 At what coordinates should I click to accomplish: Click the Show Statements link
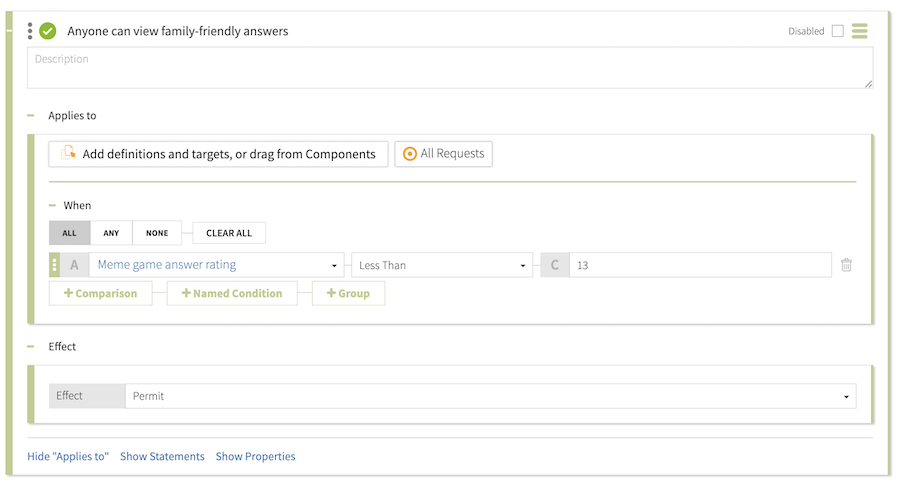[162, 456]
